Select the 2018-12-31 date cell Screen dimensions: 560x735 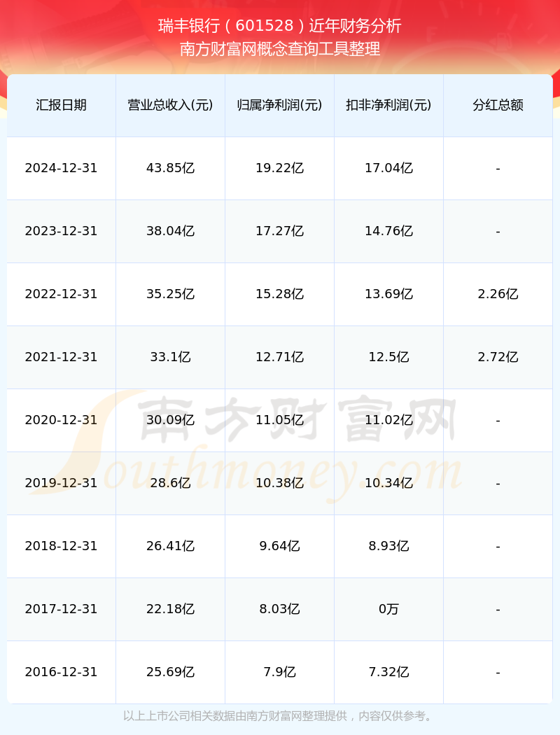[x=62, y=546]
